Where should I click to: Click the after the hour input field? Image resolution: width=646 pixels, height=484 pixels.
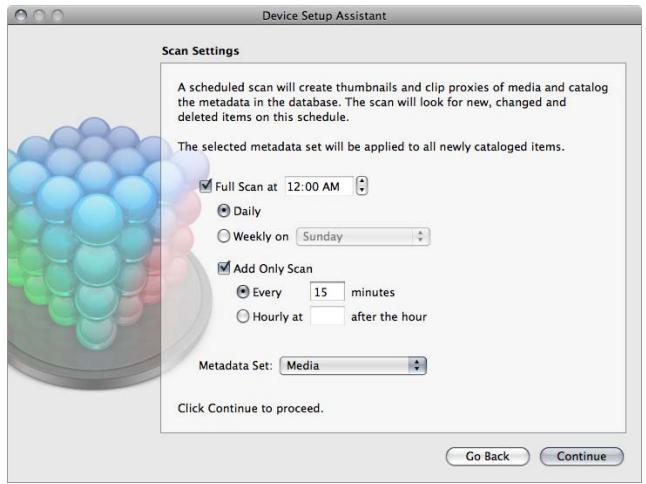click(327, 316)
